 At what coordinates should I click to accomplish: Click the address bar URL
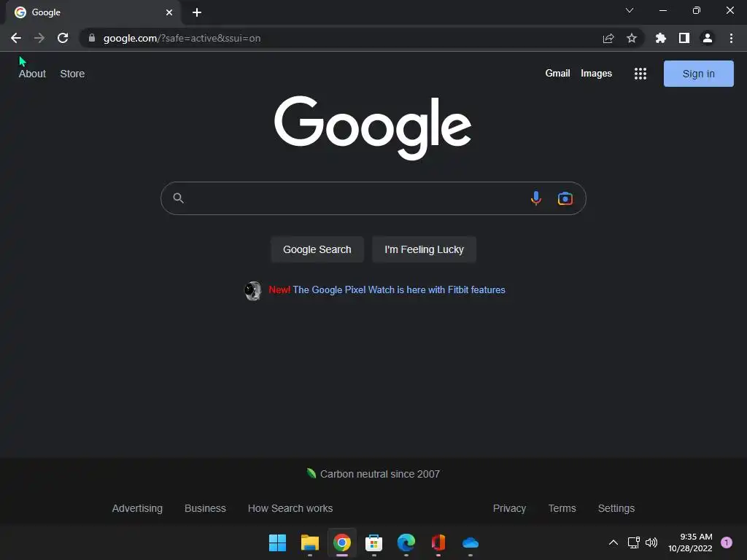[182, 38]
